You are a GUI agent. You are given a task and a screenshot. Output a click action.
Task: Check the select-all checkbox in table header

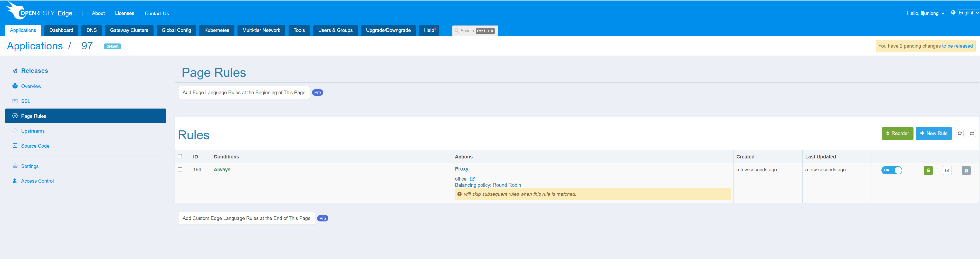[x=180, y=156]
